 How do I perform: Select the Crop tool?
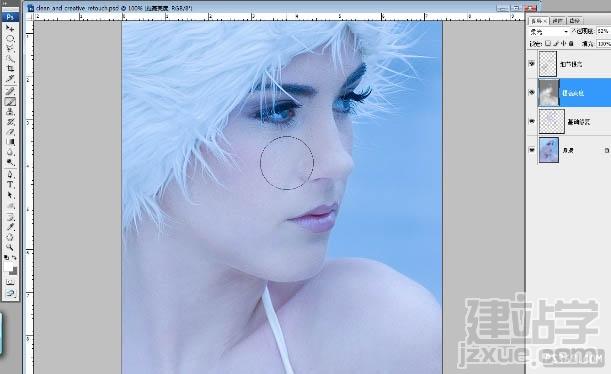coord(10,69)
